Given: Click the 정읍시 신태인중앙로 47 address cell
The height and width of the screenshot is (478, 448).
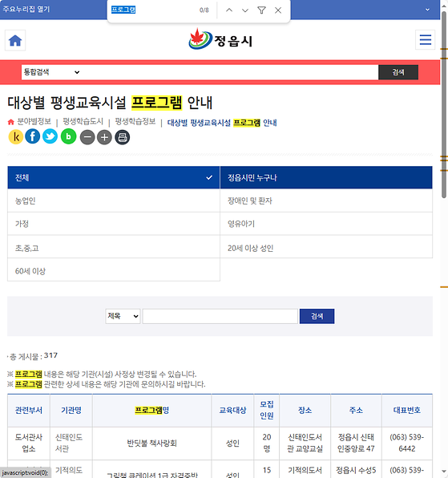Looking at the screenshot, I should pos(356,443).
